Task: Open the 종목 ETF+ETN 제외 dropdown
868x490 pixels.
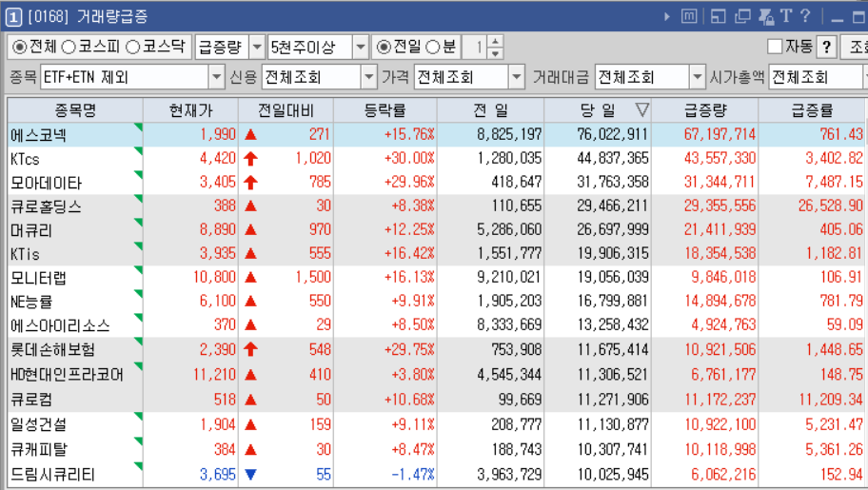Action: click(216, 77)
